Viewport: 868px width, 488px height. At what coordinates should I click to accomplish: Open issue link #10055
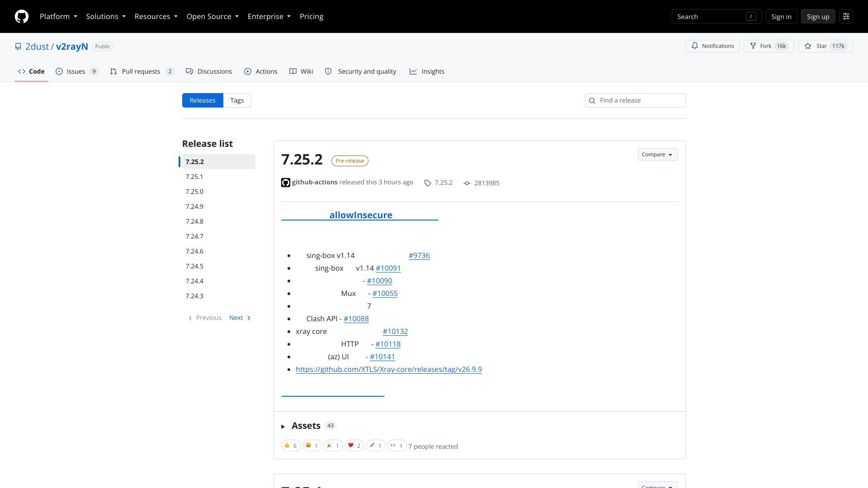[385, 293]
